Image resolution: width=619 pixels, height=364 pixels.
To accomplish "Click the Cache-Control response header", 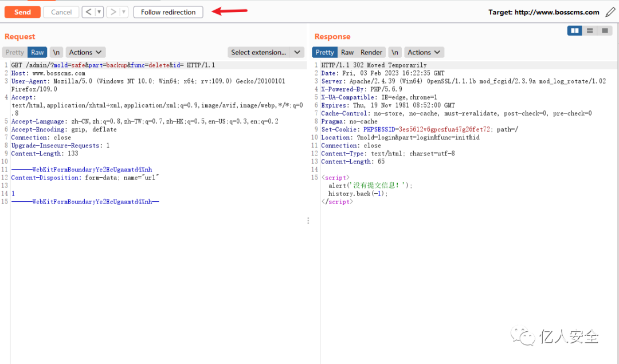I will (456, 113).
